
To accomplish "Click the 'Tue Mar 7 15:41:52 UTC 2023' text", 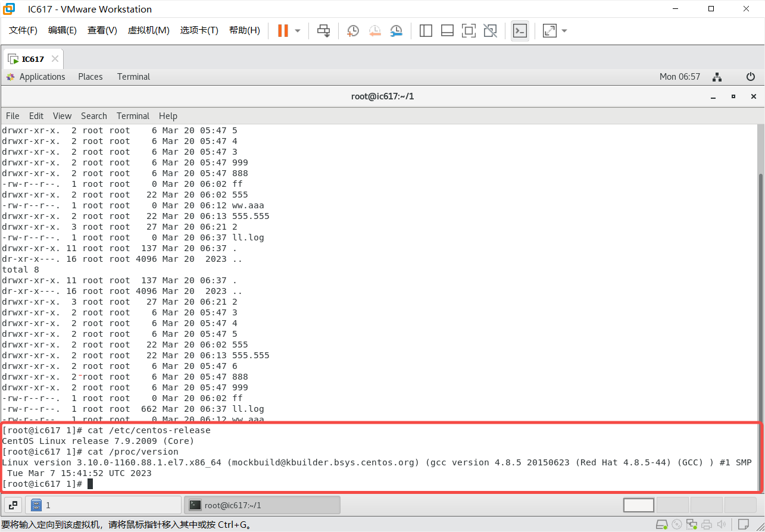I will [x=79, y=473].
